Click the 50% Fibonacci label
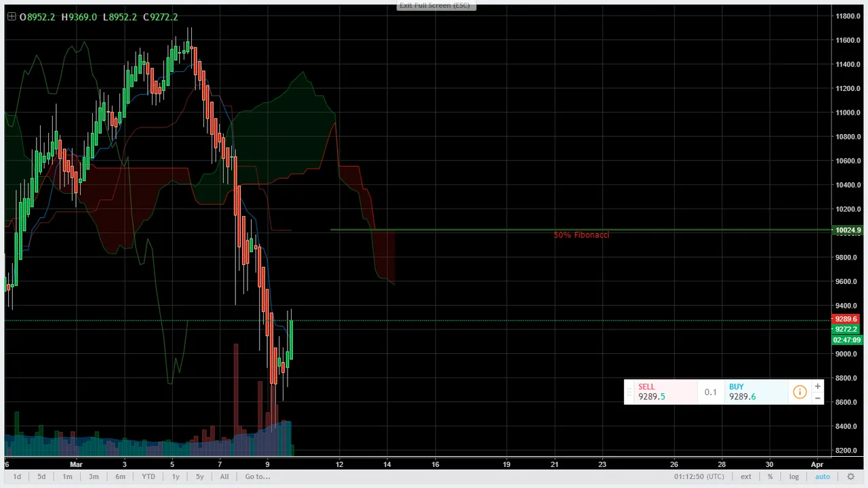The image size is (868, 488). click(x=581, y=235)
